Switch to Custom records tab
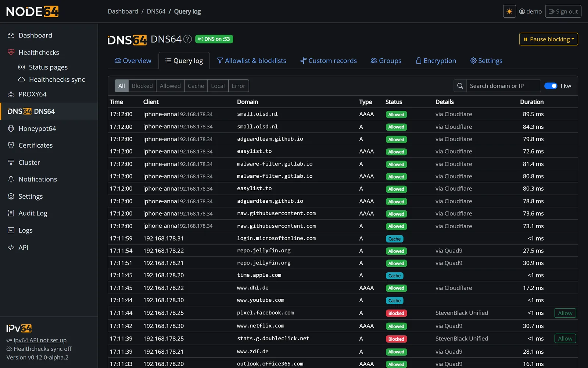This screenshot has width=588, height=368. pos(329,61)
